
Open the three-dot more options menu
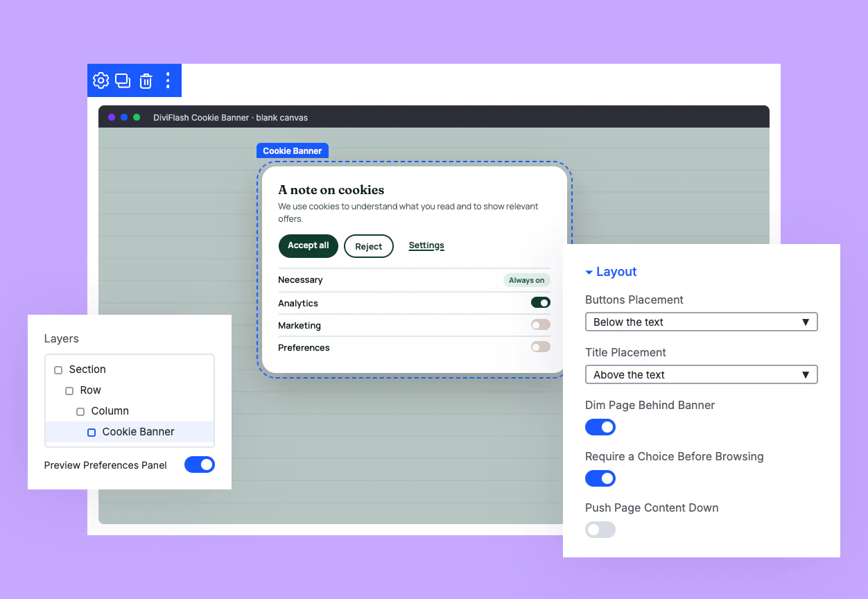coord(168,80)
